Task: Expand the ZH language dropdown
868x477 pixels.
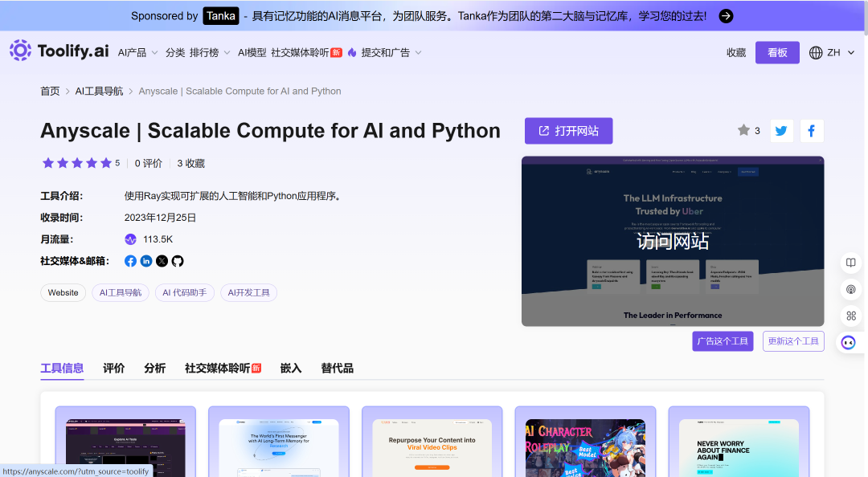Action: [841, 52]
